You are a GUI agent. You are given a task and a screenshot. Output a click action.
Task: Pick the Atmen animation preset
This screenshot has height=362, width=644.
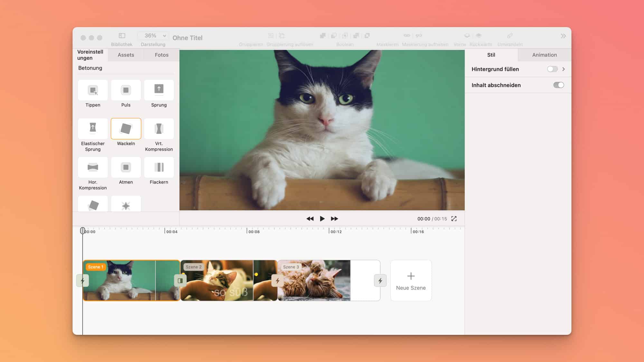coord(126,168)
